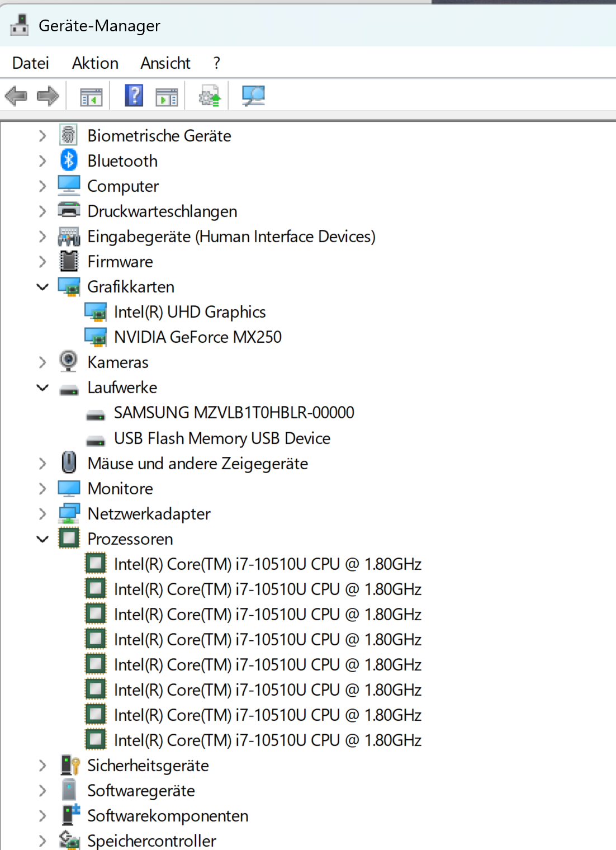Select the Druckwarteschlangen label

pos(162,211)
